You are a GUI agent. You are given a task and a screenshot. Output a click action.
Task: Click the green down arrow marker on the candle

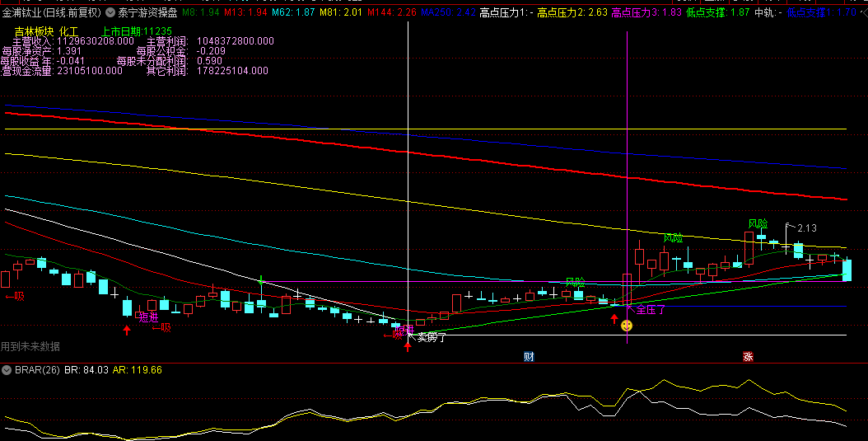[261, 280]
